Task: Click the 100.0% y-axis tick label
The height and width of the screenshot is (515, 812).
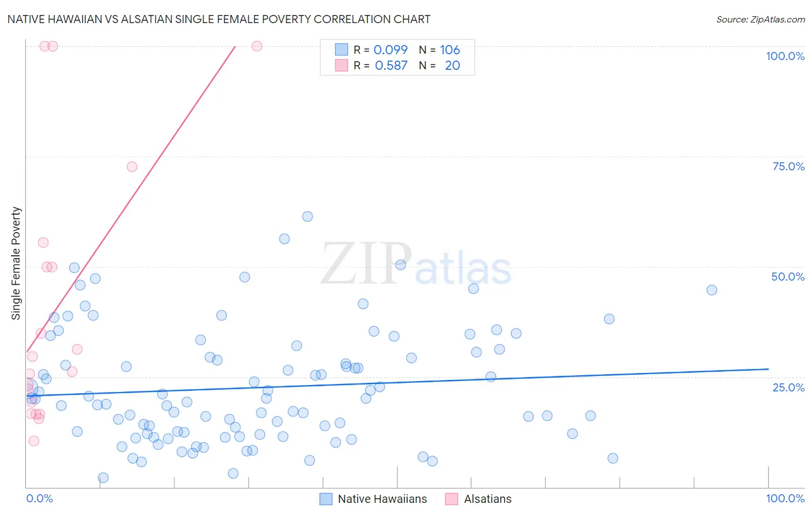Action: click(785, 56)
